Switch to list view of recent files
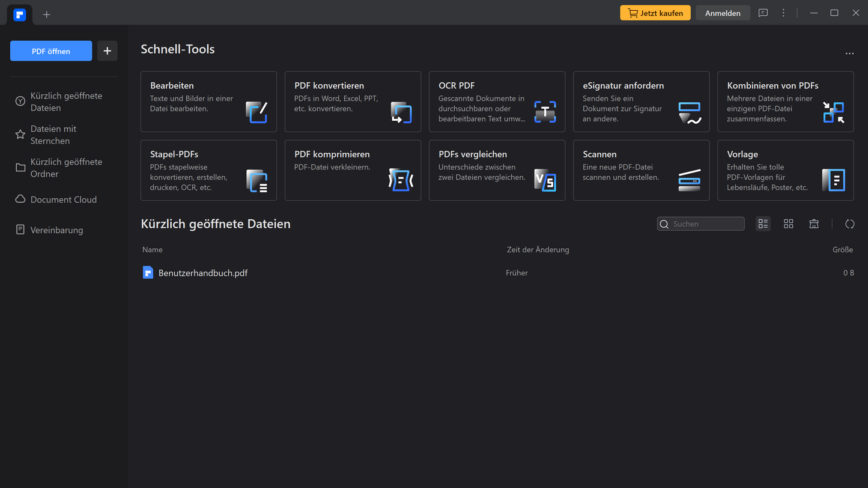868x488 pixels. coord(763,224)
